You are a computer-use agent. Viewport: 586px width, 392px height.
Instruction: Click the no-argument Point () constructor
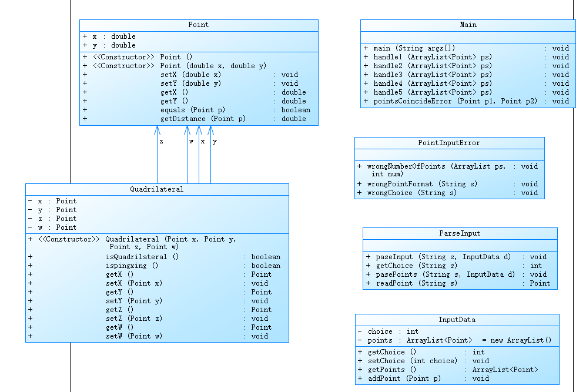point(138,57)
